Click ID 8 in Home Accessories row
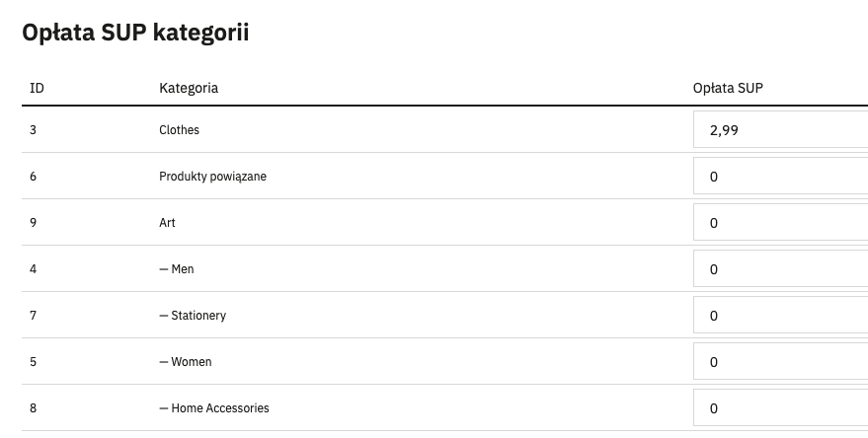868x438 pixels. 34,408
